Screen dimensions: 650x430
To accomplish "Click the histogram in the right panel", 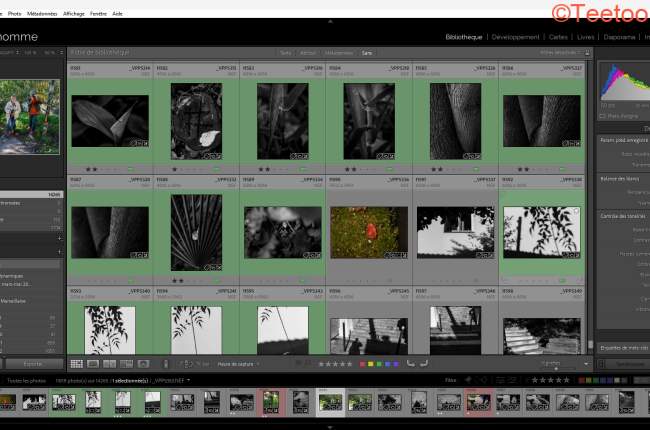I will (x=623, y=83).
